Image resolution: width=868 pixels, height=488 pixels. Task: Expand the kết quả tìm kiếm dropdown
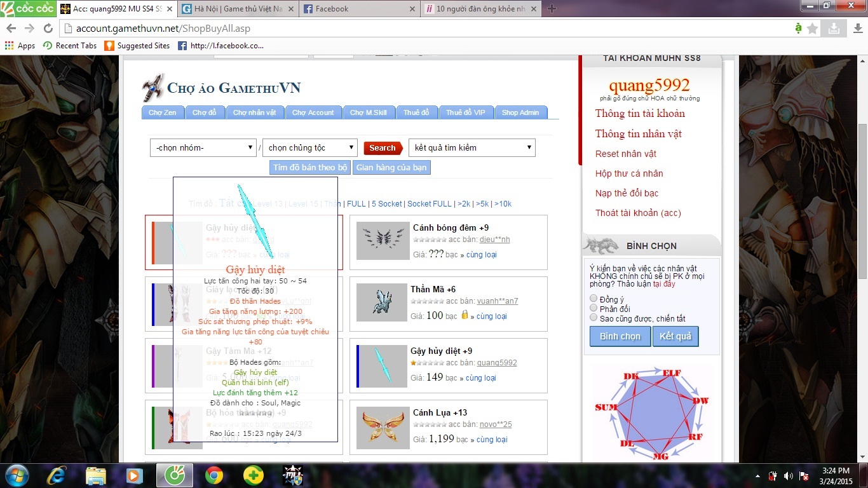coord(472,147)
